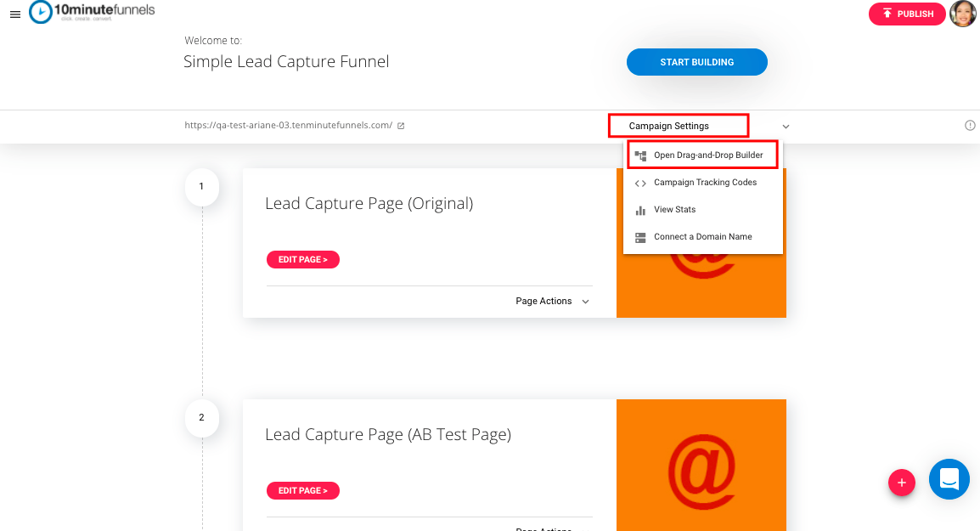980x531 pixels.
Task: Select View Stats in the dropdown menu
Action: pyautogui.click(x=703, y=210)
